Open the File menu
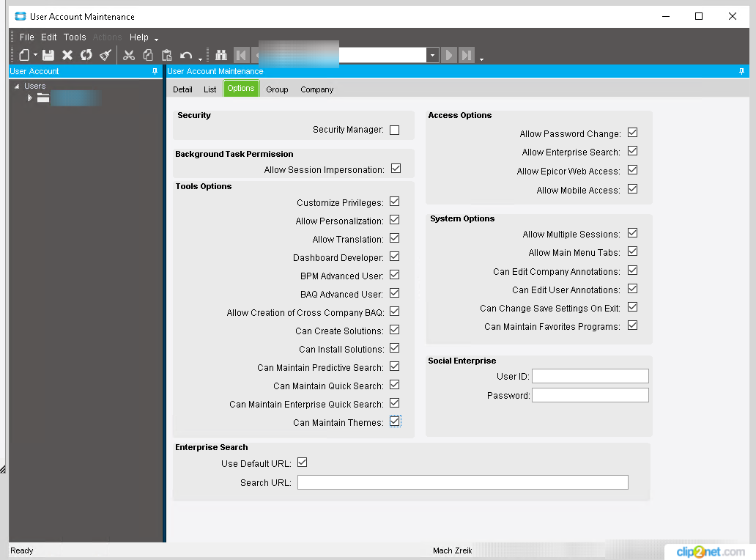This screenshot has width=756, height=560. point(26,37)
